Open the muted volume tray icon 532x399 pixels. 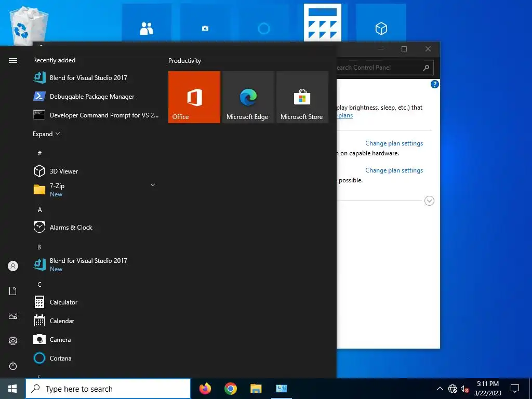point(464,389)
